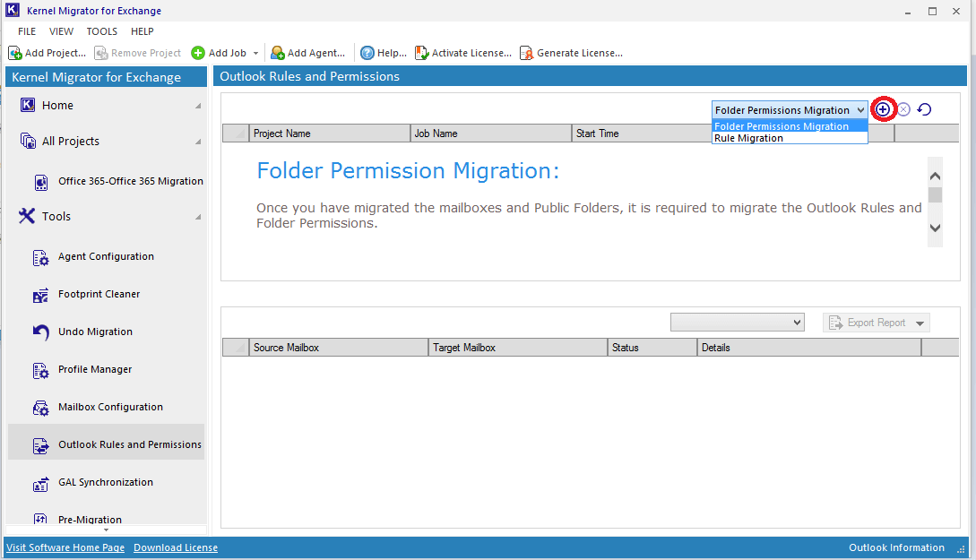Open the Export Report dropdown arrow
This screenshot has width=976, height=560.
pos(920,323)
